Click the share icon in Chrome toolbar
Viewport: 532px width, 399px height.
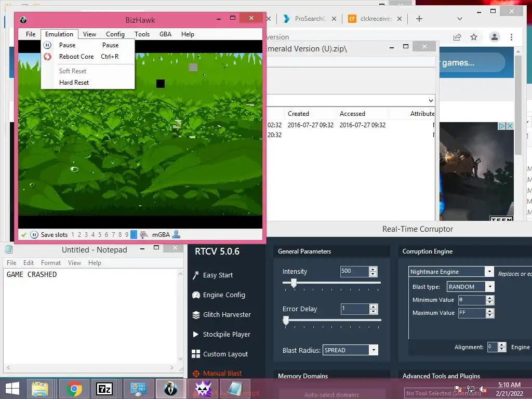457,37
